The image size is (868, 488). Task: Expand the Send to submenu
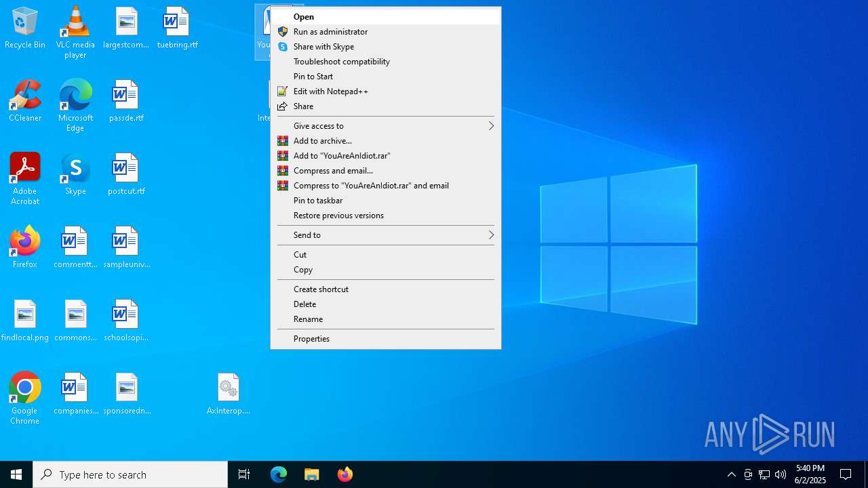pyautogui.click(x=385, y=235)
